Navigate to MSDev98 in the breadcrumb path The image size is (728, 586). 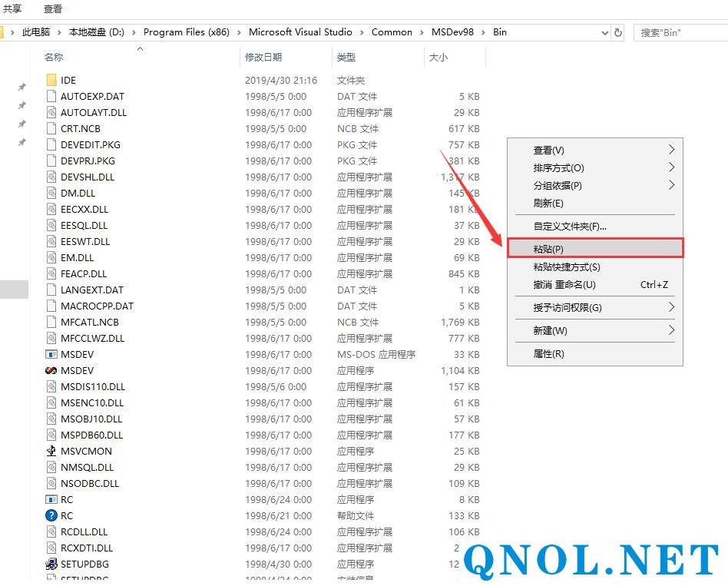click(x=452, y=32)
